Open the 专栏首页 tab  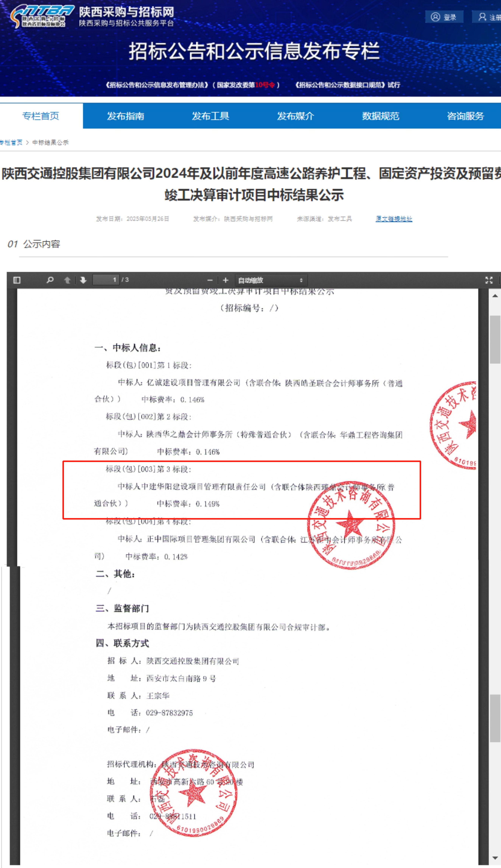41,116
